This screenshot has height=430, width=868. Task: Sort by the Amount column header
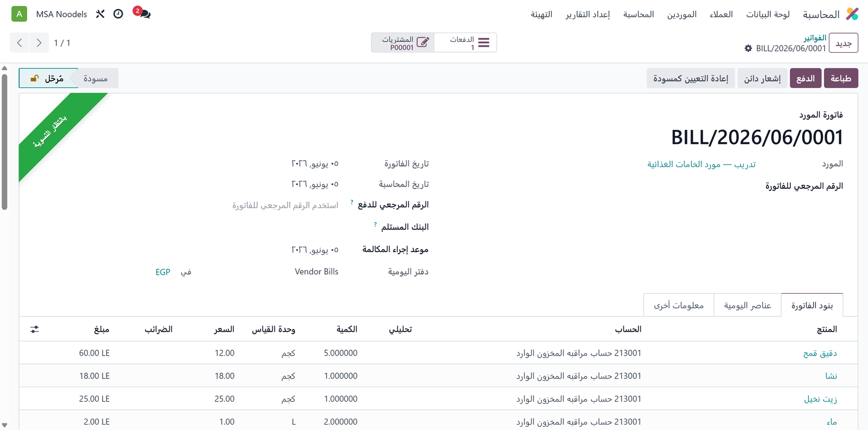101,329
